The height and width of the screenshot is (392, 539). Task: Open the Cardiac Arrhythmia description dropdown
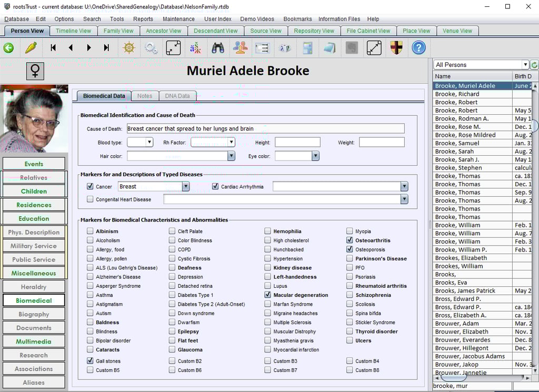pyautogui.click(x=404, y=186)
